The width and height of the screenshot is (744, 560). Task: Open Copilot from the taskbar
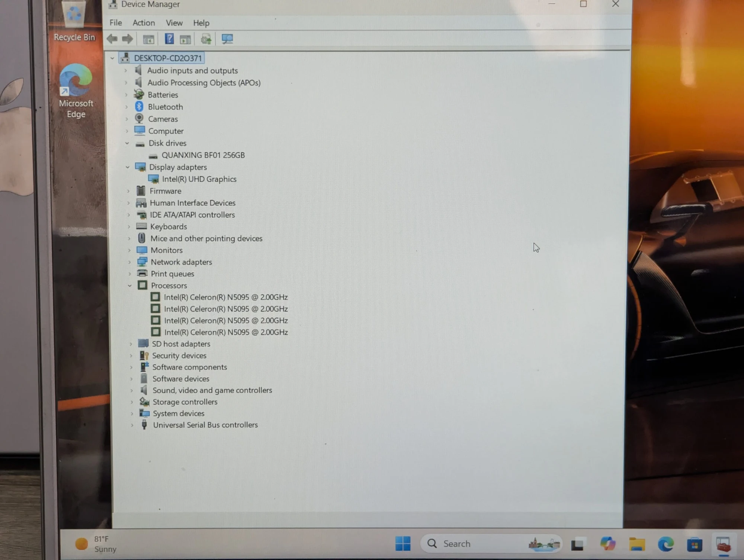(x=607, y=544)
